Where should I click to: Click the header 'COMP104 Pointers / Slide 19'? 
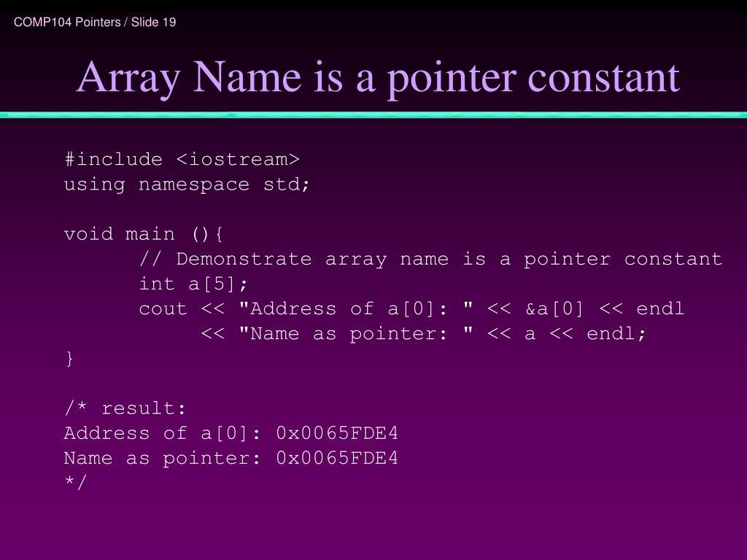(x=95, y=22)
